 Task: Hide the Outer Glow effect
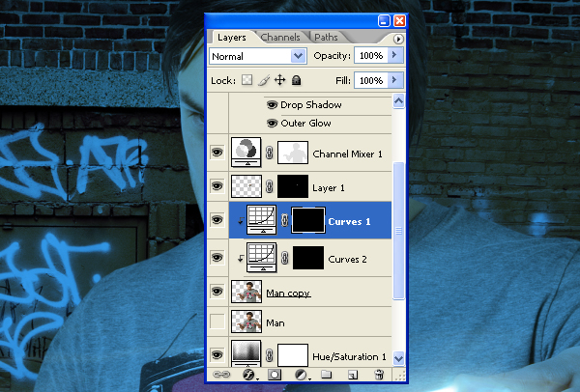pos(273,123)
